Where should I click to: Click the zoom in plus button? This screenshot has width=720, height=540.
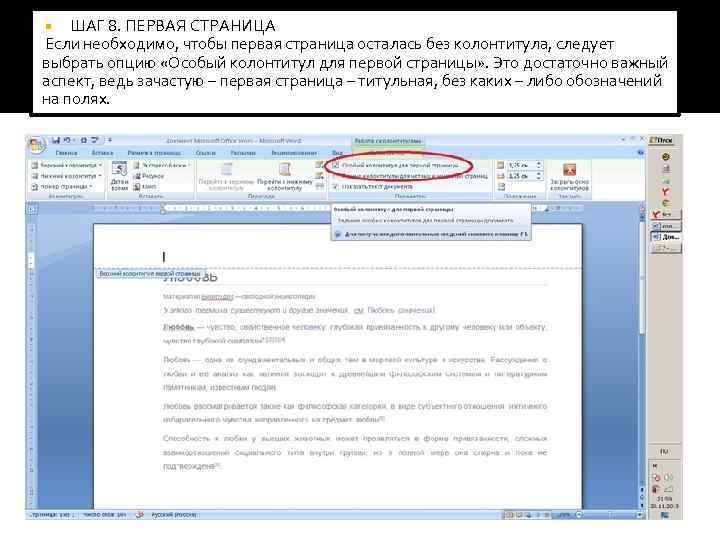pos(639,515)
